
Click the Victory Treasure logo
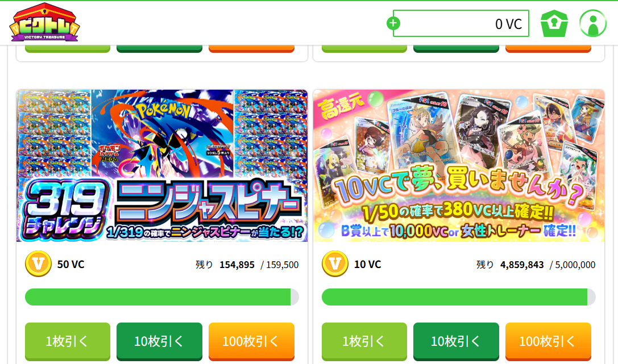click(44, 22)
